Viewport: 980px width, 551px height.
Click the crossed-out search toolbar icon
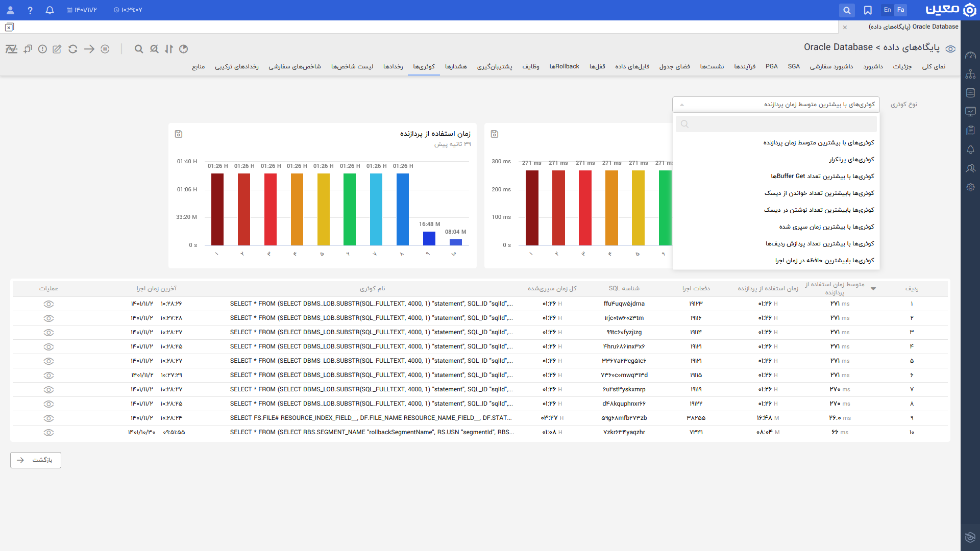[x=154, y=49]
